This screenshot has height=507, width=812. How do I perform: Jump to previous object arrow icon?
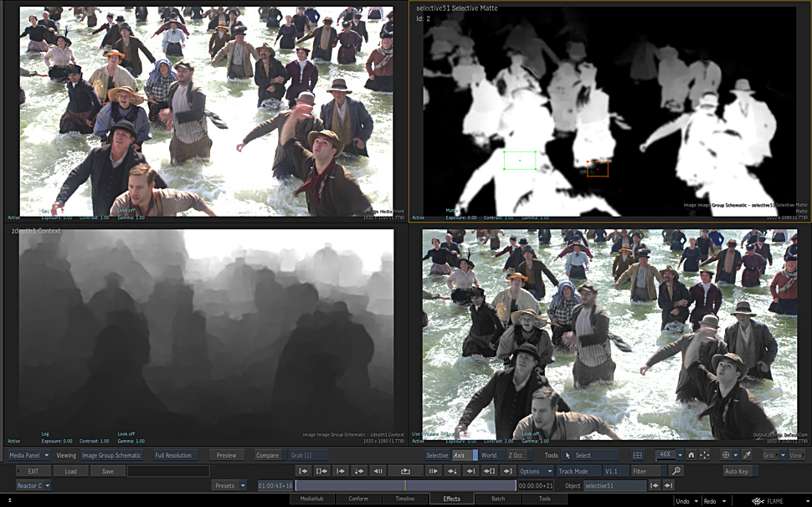pos(653,485)
